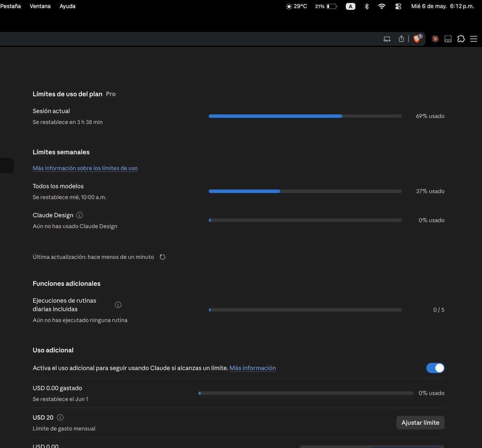This screenshot has width=482, height=448.
Task: Open the browser hamburger menu
Action: 474,39
